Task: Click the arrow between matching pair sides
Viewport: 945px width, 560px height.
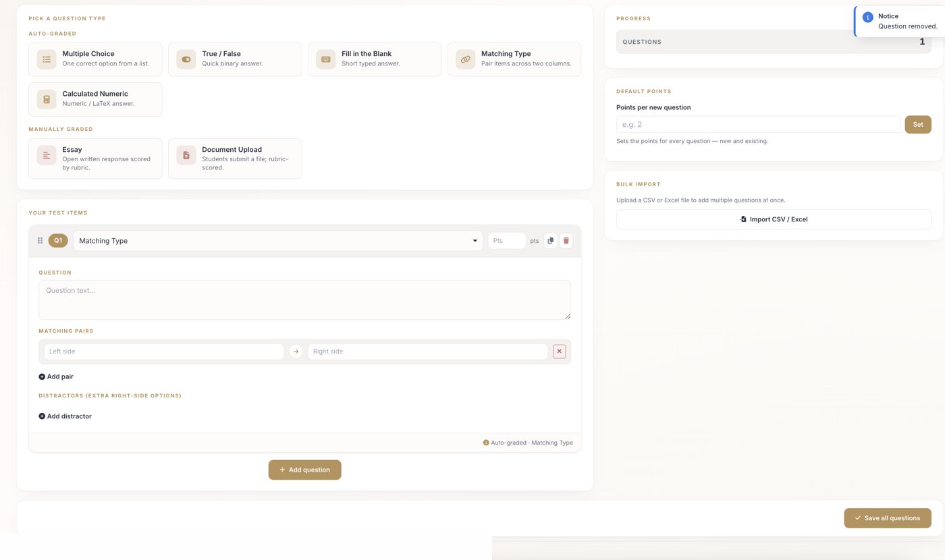Action: point(296,352)
